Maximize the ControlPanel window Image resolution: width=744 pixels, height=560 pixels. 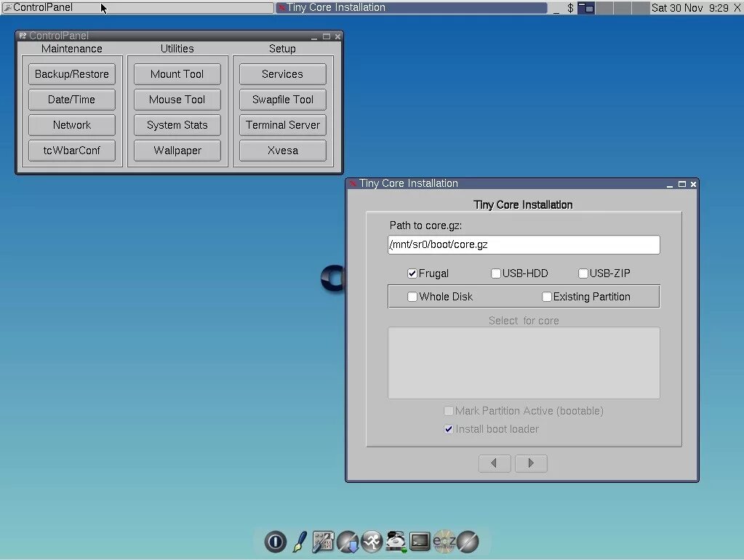click(327, 36)
